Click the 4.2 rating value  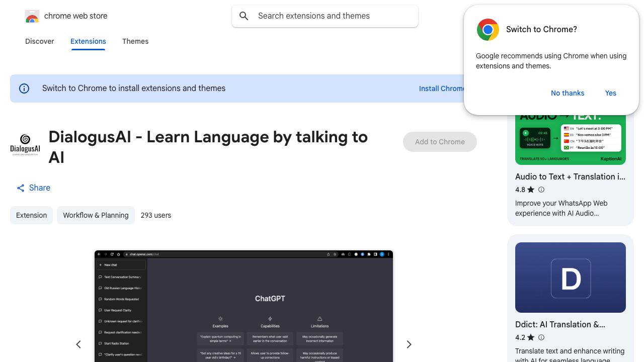pyautogui.click(x=520, y=337)
